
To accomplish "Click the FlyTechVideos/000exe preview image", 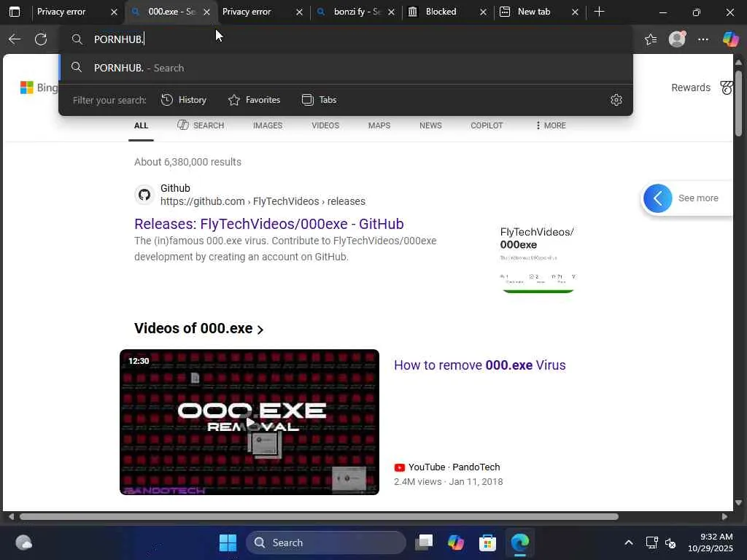I will 538,260.
